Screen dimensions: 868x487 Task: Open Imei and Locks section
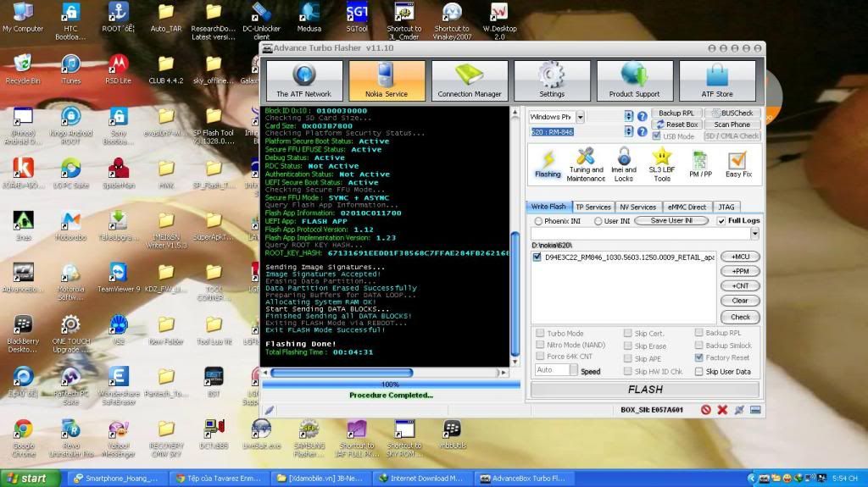click(623, 164)
